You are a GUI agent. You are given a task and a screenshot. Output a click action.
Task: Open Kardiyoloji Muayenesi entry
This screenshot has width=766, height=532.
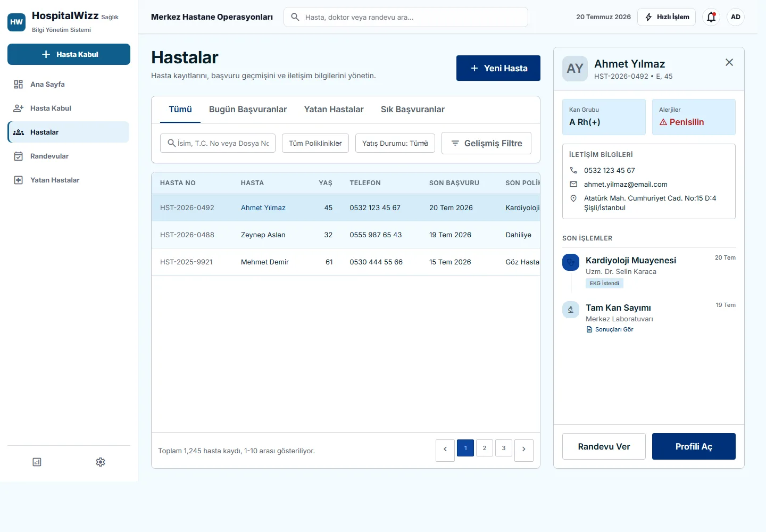631,260
